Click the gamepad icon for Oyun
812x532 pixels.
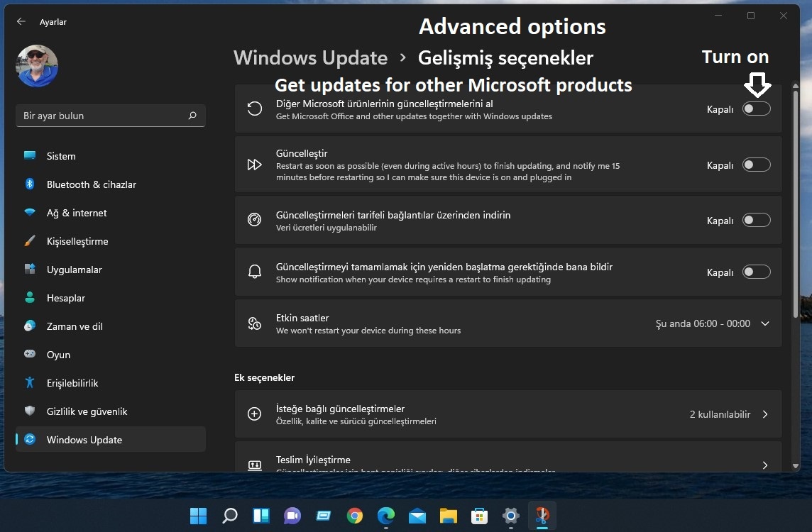[30, 353]
